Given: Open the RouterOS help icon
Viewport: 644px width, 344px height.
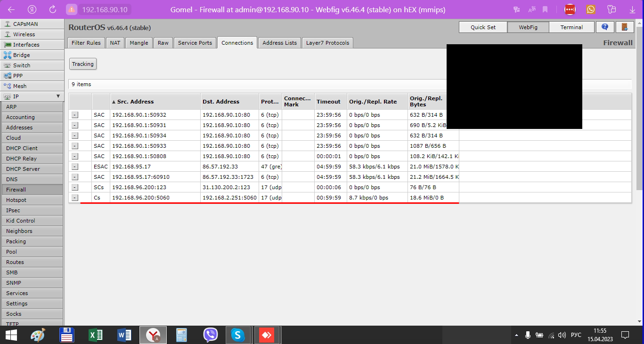Looking at the screenshot, I should (x=605, y=27).
